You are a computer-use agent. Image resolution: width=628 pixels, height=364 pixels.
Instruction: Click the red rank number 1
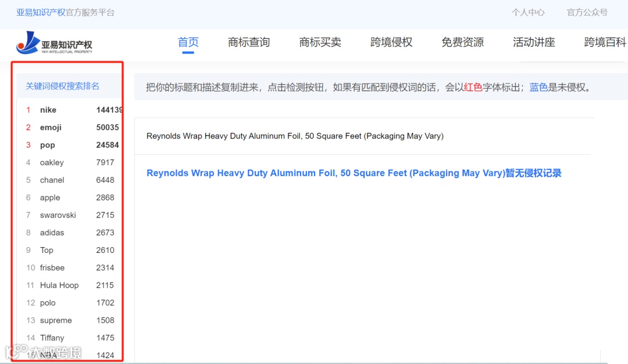pyautogui.click(x=28, y=110)
